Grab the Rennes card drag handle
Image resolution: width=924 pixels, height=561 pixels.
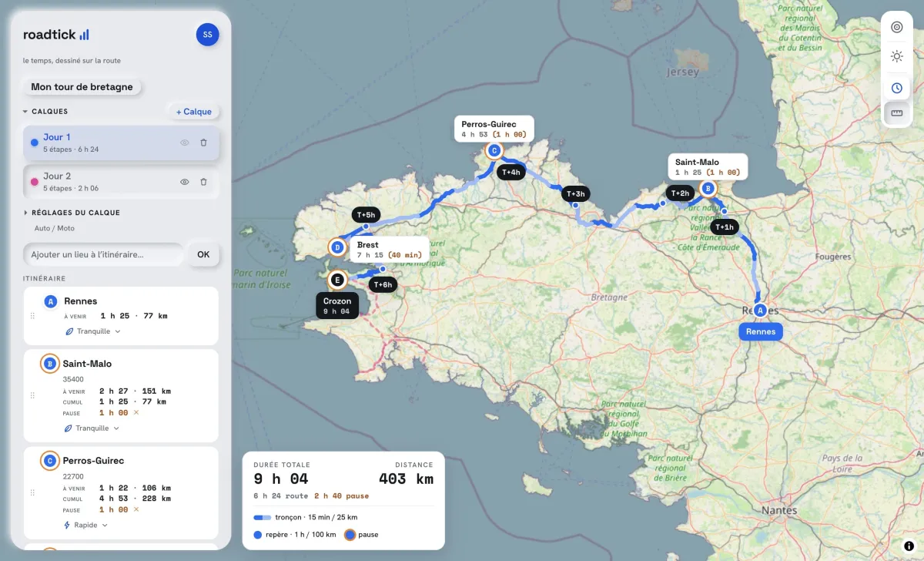[32, 316]
